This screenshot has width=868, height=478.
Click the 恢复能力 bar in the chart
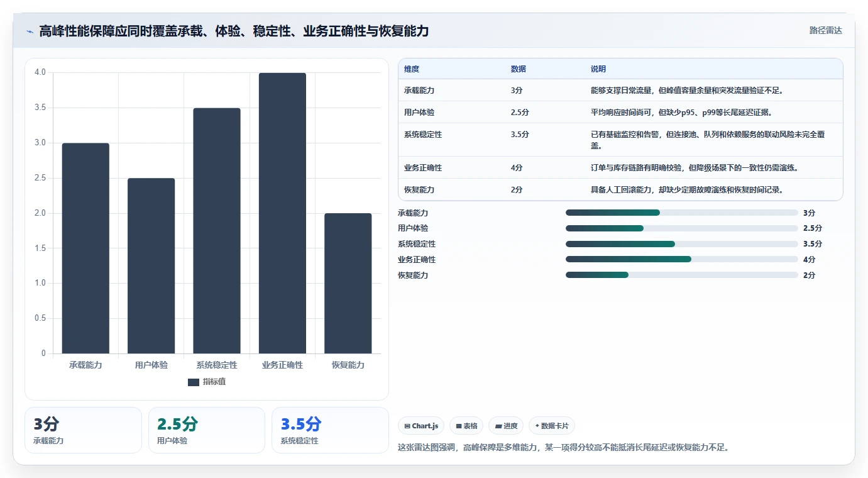[x=348, y=284]
